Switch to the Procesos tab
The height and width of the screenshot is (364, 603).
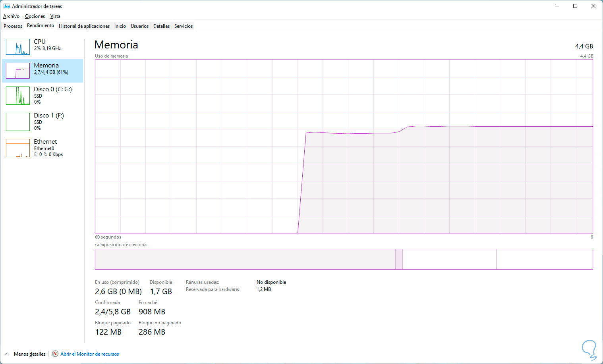[x=13, y=26]
